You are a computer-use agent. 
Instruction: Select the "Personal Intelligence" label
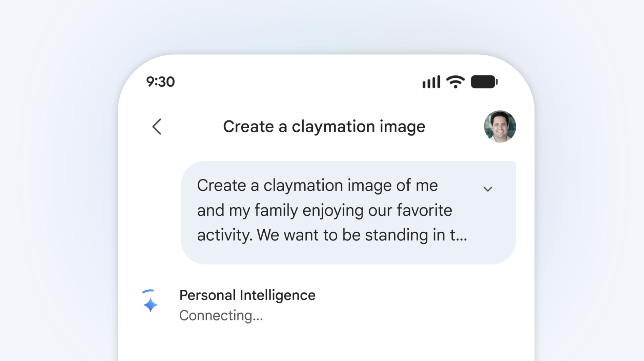point(247,295)
